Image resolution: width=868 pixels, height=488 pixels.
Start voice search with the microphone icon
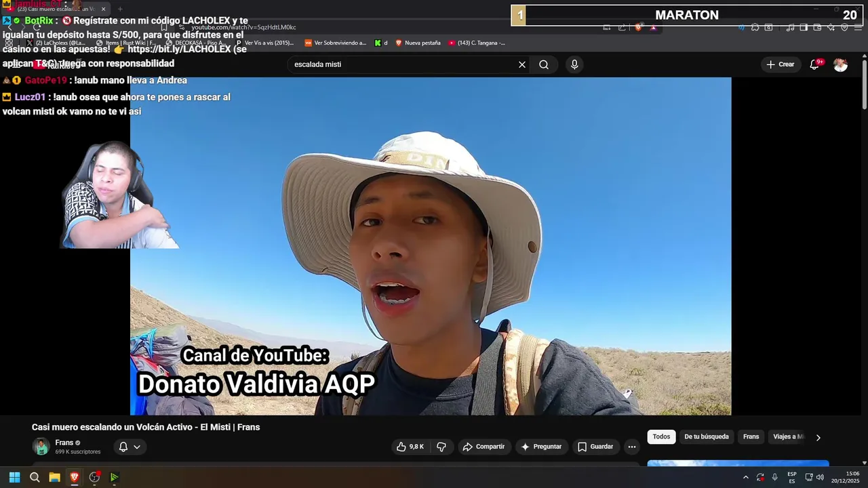pyautogui.click(x=574, y=64)
